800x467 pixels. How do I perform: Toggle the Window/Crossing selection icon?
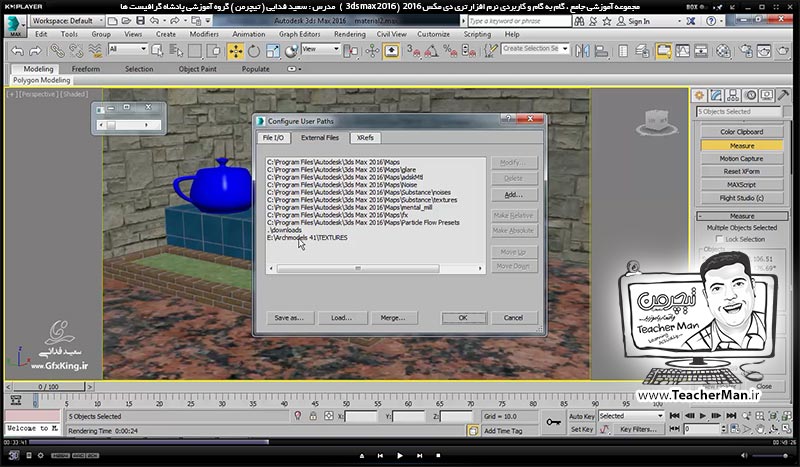pyautogui.click(x=214, y=51)
